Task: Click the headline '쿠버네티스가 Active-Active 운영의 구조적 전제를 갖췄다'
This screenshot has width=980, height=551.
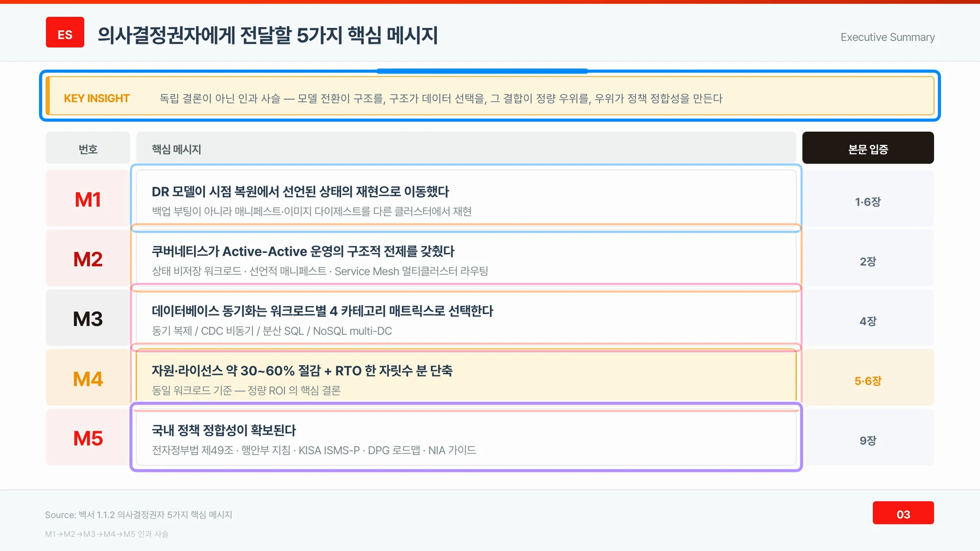Action: tap(303, 252)
